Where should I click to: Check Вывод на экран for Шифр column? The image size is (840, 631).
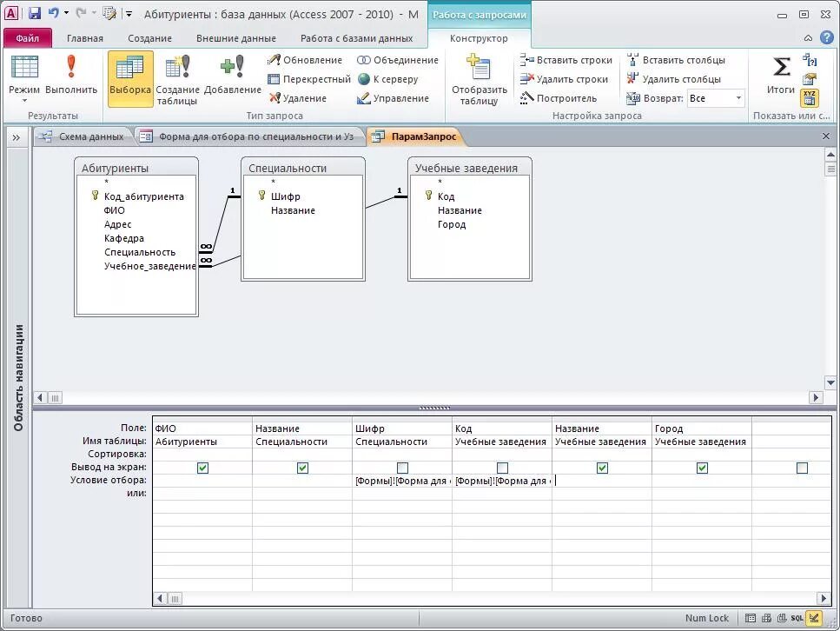[402, 468]
